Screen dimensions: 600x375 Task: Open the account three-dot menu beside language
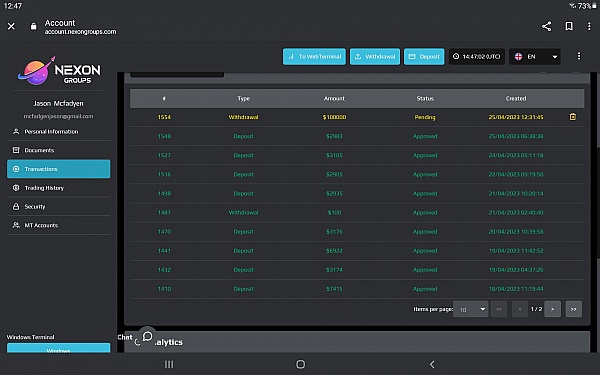pyautogui.click(x=579, y=56)
